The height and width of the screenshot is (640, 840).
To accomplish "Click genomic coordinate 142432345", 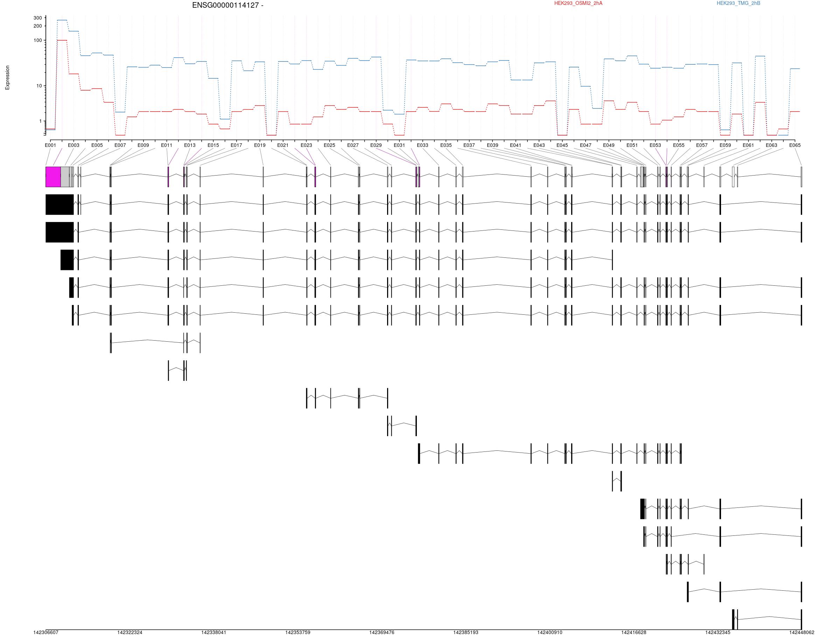I will pyautogui.click(x=717, y=632).
